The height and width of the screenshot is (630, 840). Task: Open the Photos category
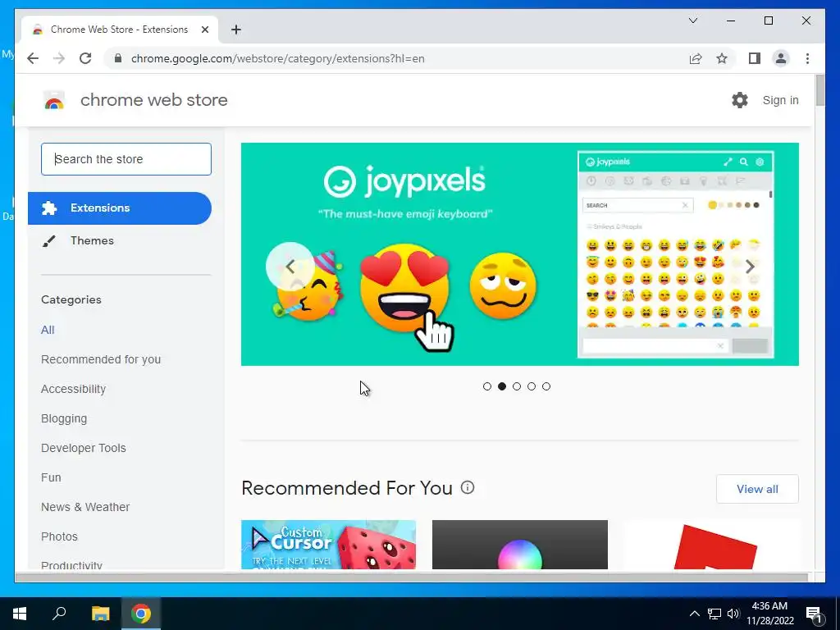pyautogui.click(x=59, y=536)
